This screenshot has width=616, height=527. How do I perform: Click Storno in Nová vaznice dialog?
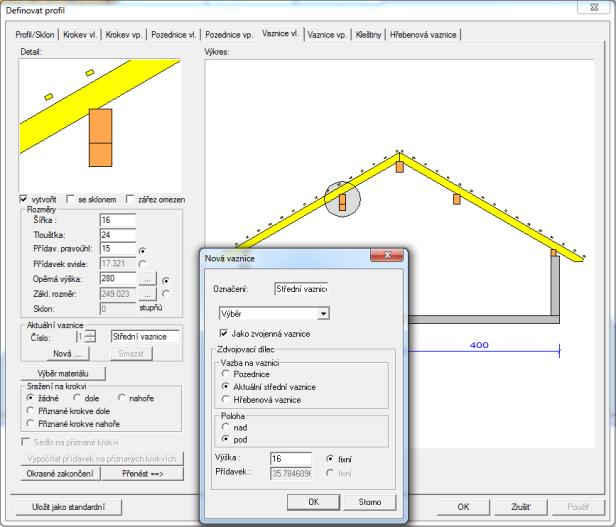(370, 502)
